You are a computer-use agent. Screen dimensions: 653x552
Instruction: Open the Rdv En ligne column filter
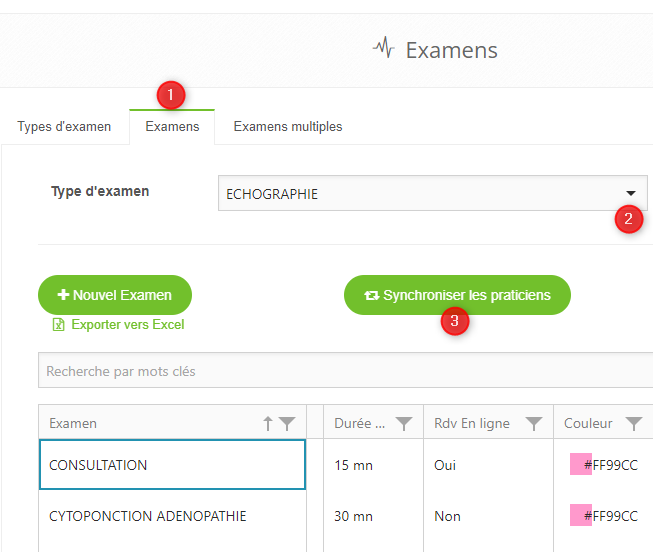[534, 424]
